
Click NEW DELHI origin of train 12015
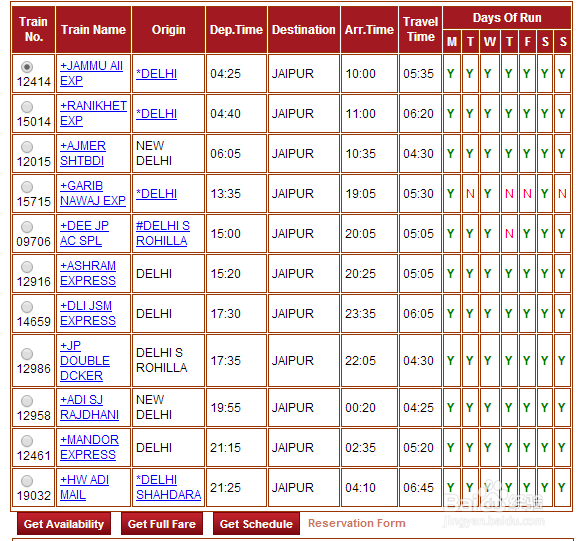154,153
